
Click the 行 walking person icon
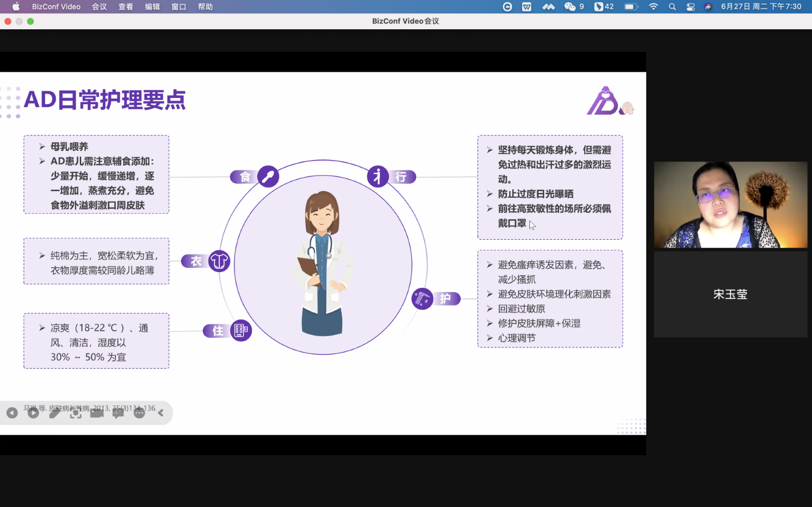378,177
